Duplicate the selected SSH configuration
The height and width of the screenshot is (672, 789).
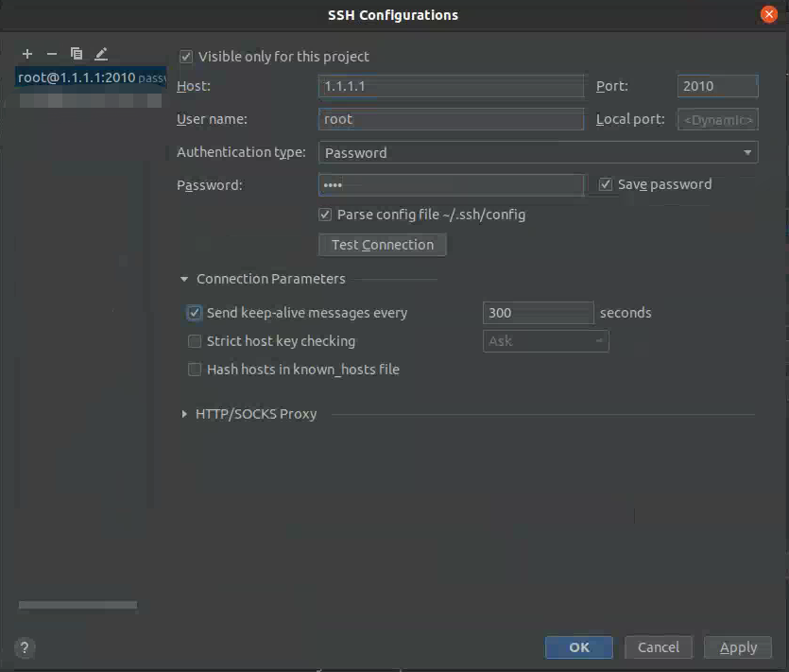click(x=77, y=53)
